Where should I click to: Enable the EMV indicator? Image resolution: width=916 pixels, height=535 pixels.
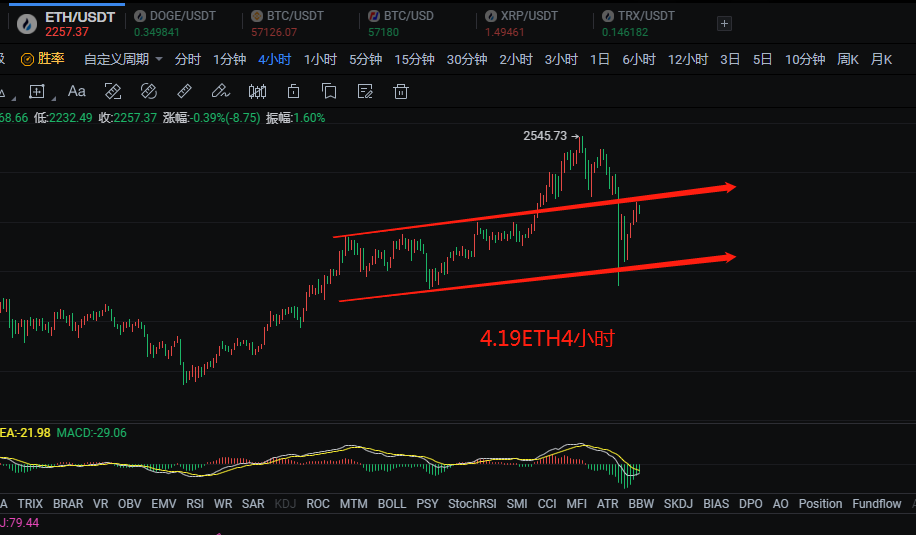[164, 503]
